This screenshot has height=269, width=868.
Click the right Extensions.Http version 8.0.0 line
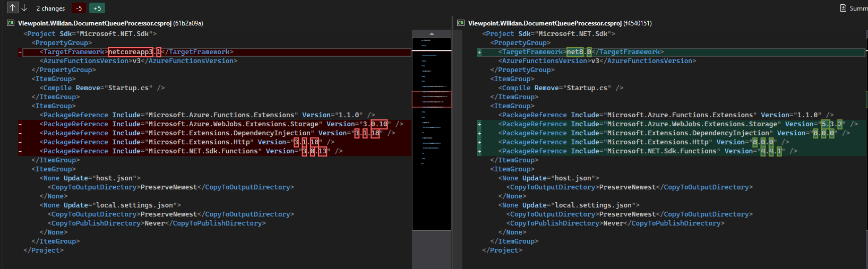(x=643, y=142)
